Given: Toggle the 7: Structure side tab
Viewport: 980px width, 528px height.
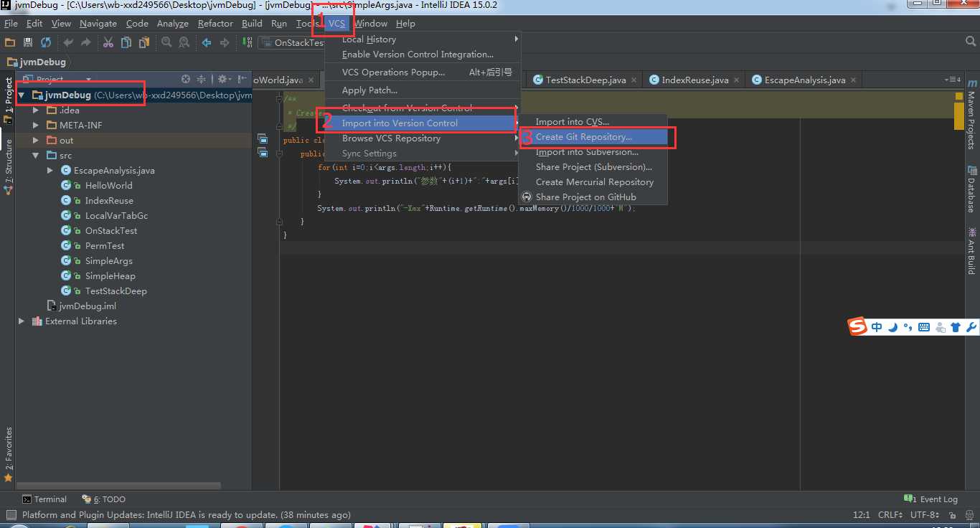Looking at the screenshot, I should pos(9,166).
